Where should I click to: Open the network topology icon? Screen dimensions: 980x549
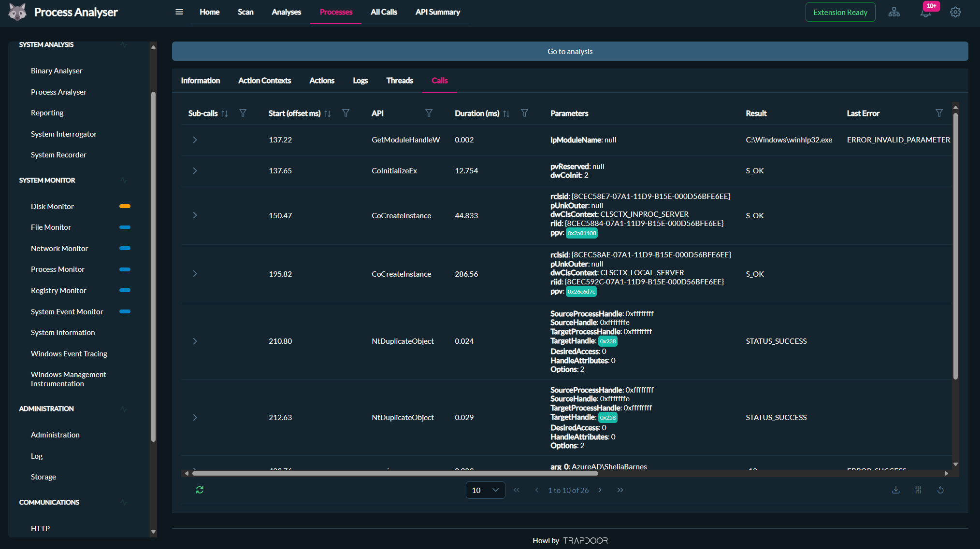894,12
